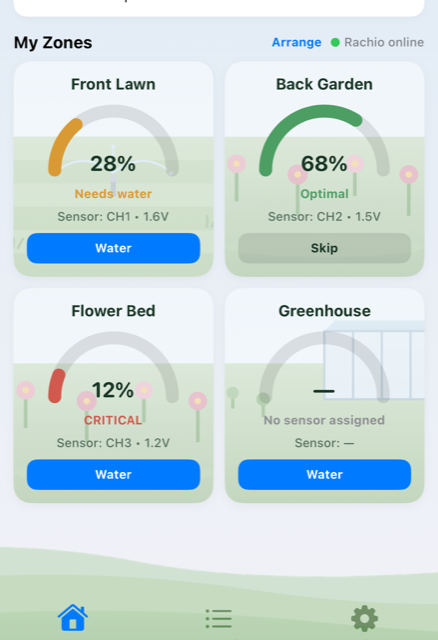Open the Back Garden zone title
This screenshot has height=640, width=438.
click(325, 84)
